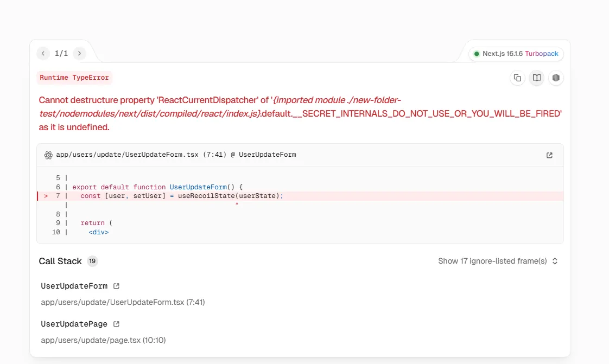Expand frames with the up-down chevron
Image resolution: width=609 pixels, height=364 pixels.
tap(555, 261)
